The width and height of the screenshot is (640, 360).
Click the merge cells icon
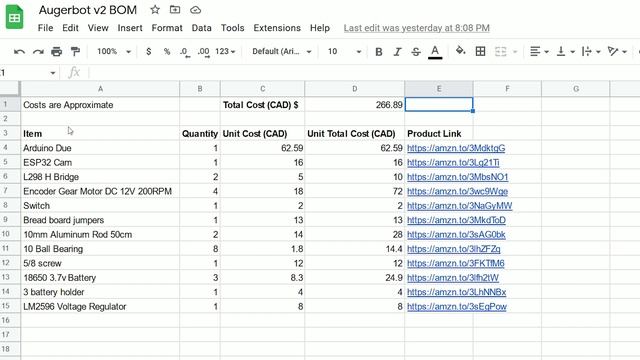click(500, 51)
